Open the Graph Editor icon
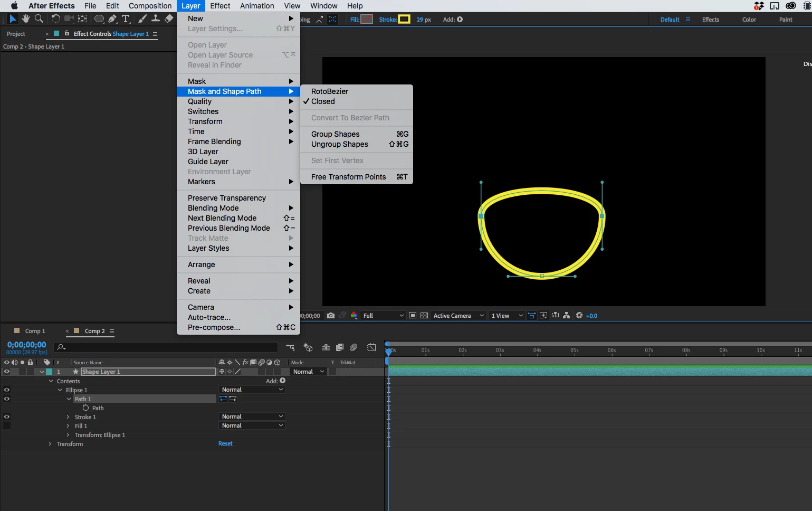 [371, 347]
